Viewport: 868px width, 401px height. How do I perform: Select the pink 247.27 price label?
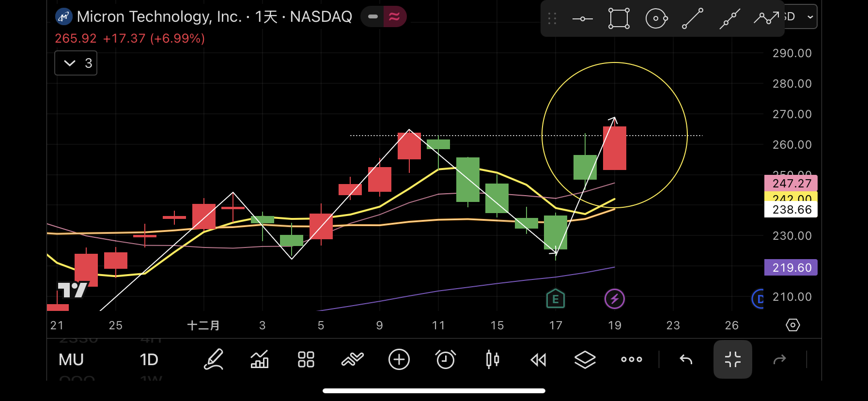[791, 183]
